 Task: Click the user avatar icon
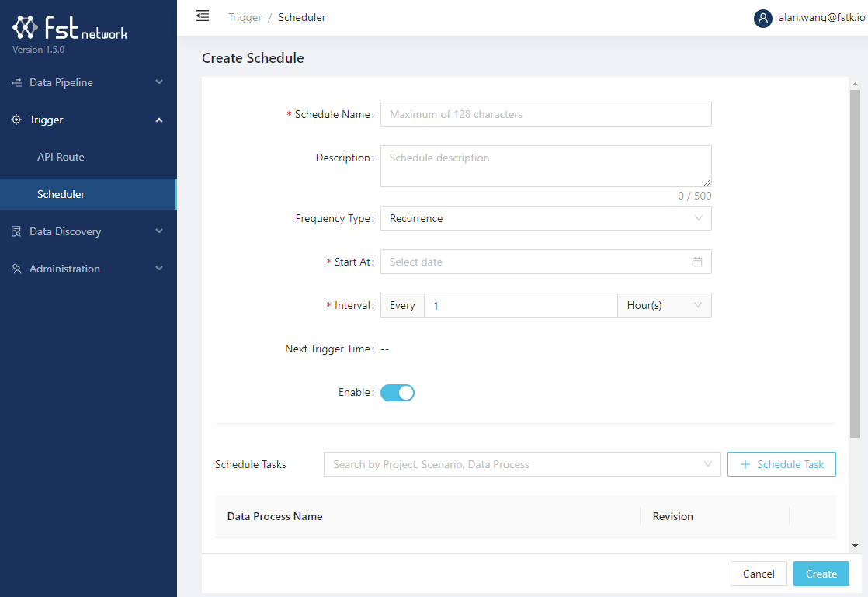(762, 18)
